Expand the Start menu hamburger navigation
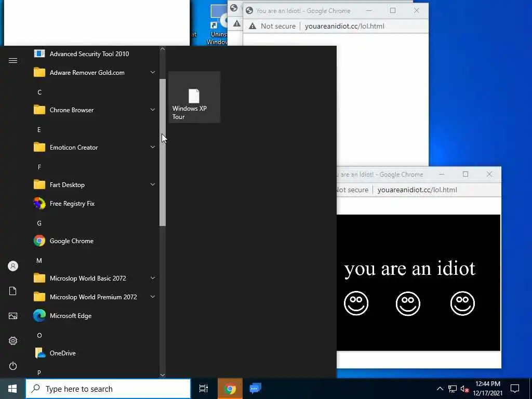Image resolution: width=532 pixels, height=399 pixels. [13, 61]
